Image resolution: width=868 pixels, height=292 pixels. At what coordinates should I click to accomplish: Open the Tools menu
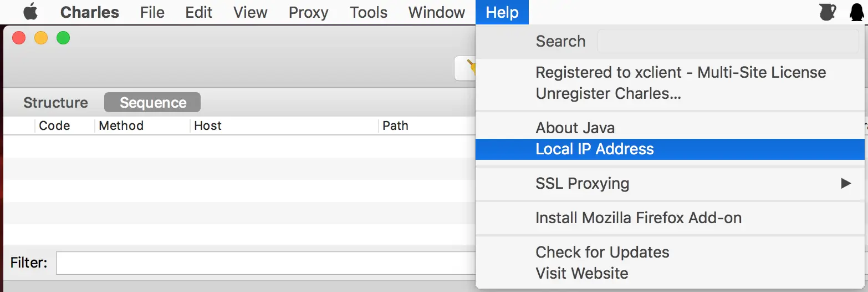click(x=369, y=12)
